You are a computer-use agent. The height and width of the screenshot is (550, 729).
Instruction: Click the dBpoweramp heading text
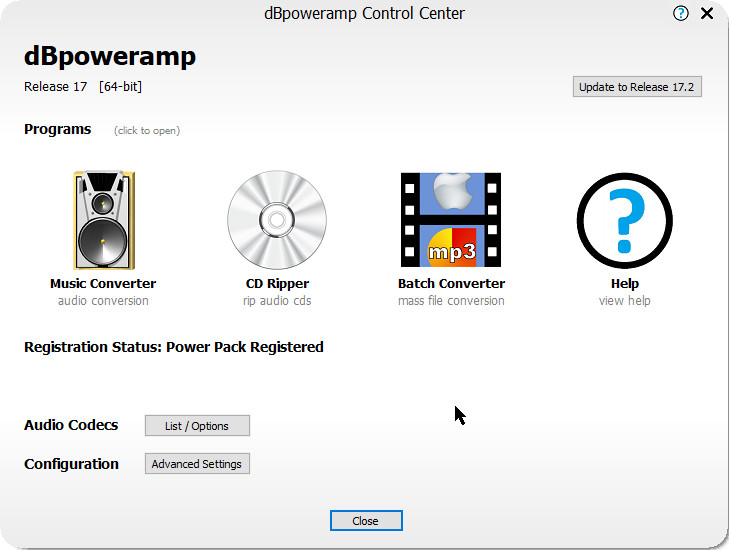click(x=110, y=56)
